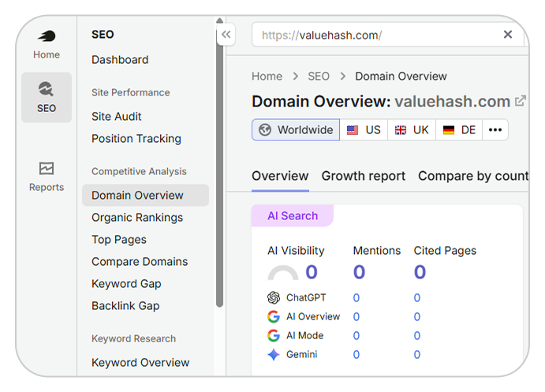Image resolution: width=545 pixels, height=392 pixels.
Task: Click the Cited Pages total value 0
Action: click(x=420, y=272)
